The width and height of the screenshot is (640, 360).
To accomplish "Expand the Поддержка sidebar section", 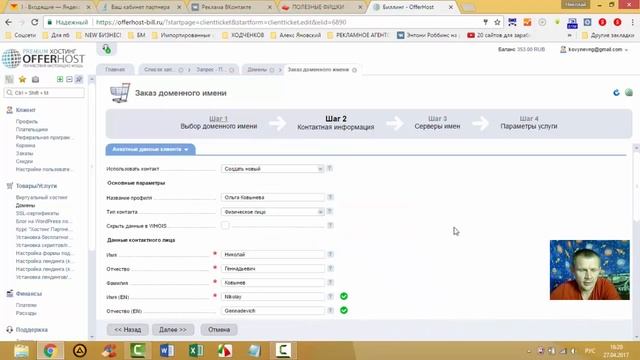I will tap(31, 329).
